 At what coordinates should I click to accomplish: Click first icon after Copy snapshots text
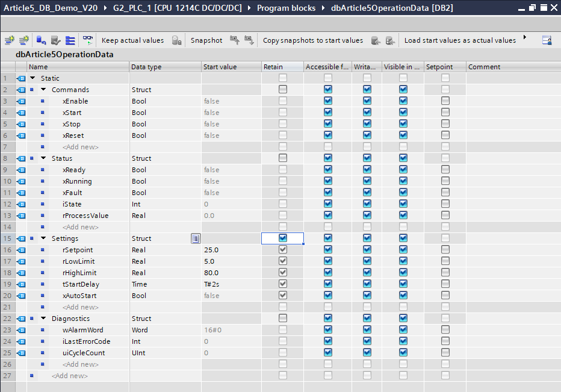[x=376, y=40]
